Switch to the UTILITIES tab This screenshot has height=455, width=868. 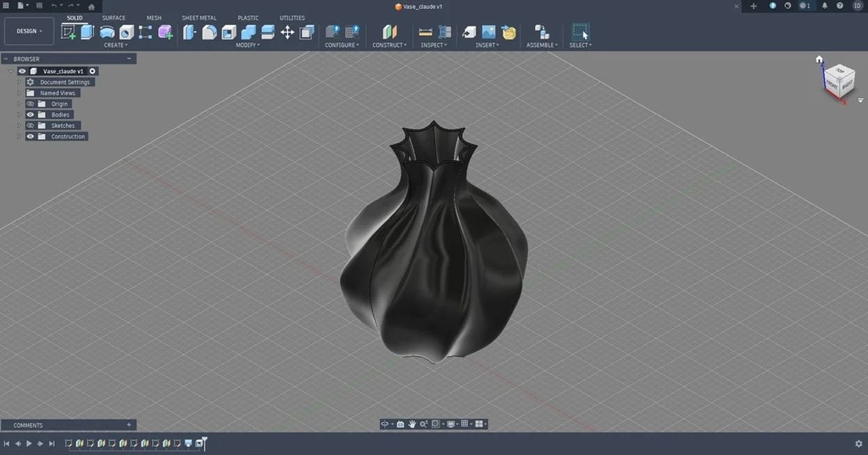(x=292, y=18)
